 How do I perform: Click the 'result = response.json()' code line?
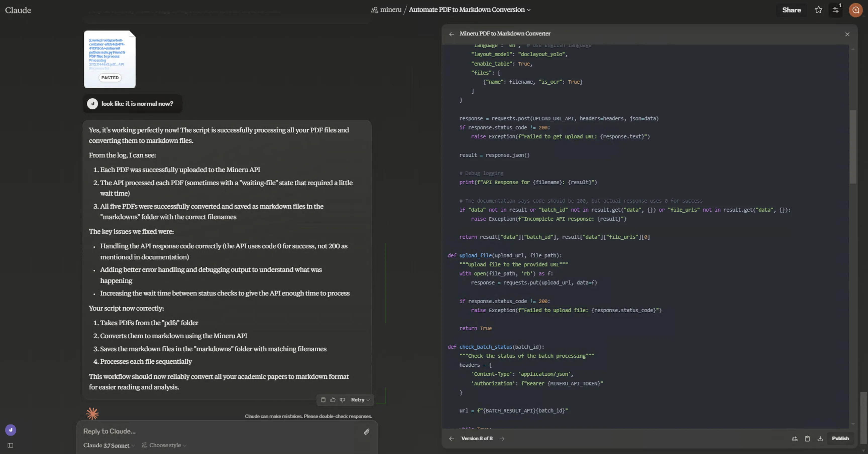(x=494, y=155)
